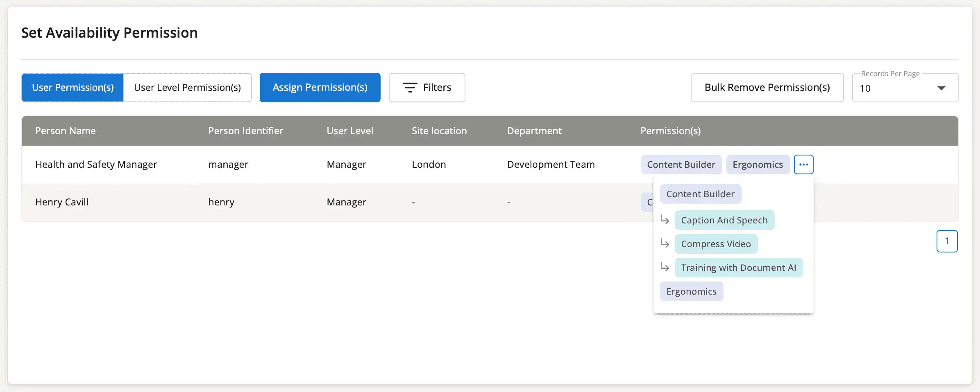Viewport: 980px width, 392px height.
Task: Click the arrow beside Compress Video
Action: click(665, 243)
